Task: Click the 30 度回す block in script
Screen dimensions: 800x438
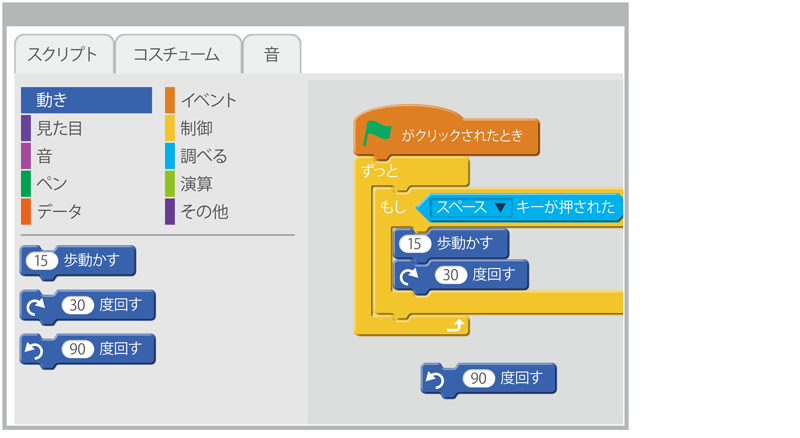Action: pos(461,276)
